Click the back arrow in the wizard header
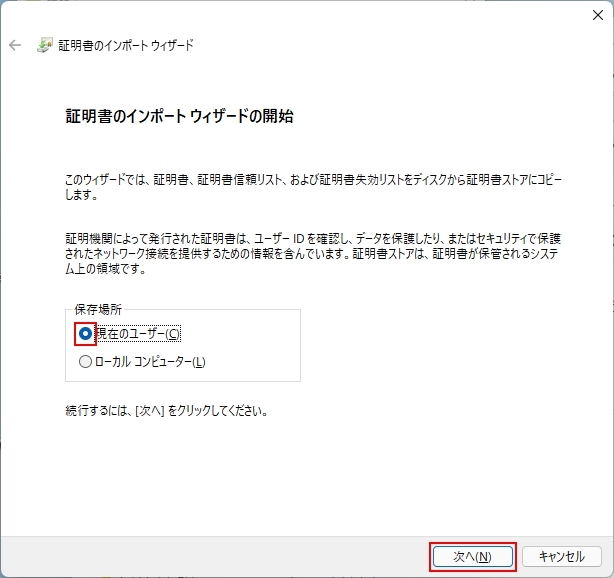 tap(15, 45)
